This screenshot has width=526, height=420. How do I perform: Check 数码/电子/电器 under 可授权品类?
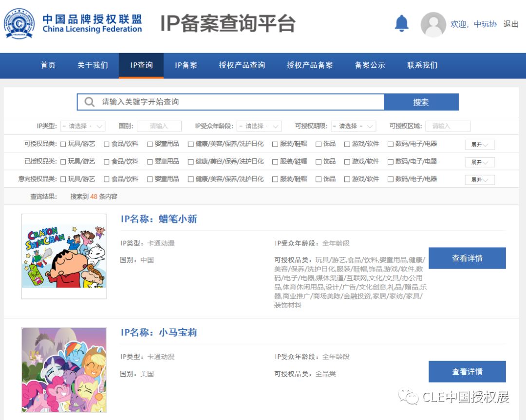point(391,144)
